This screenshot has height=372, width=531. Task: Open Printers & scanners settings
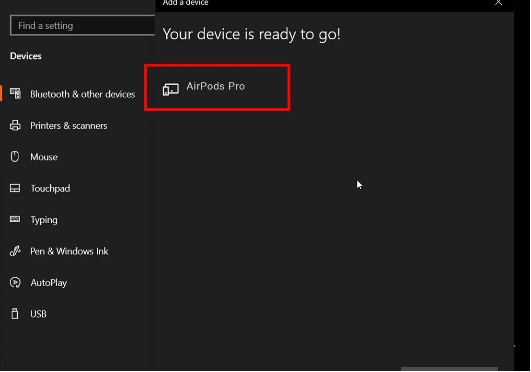69,126
